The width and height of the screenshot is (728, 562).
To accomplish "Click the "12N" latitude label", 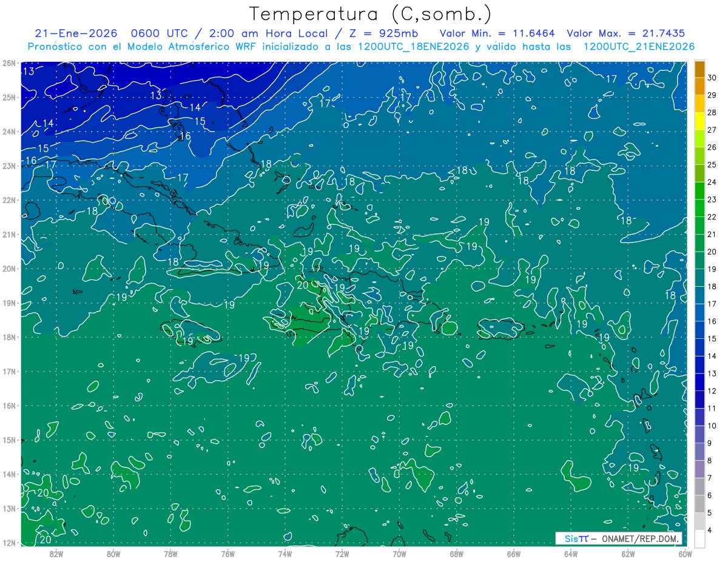I will pyautogui.click(x=8, y=543).
